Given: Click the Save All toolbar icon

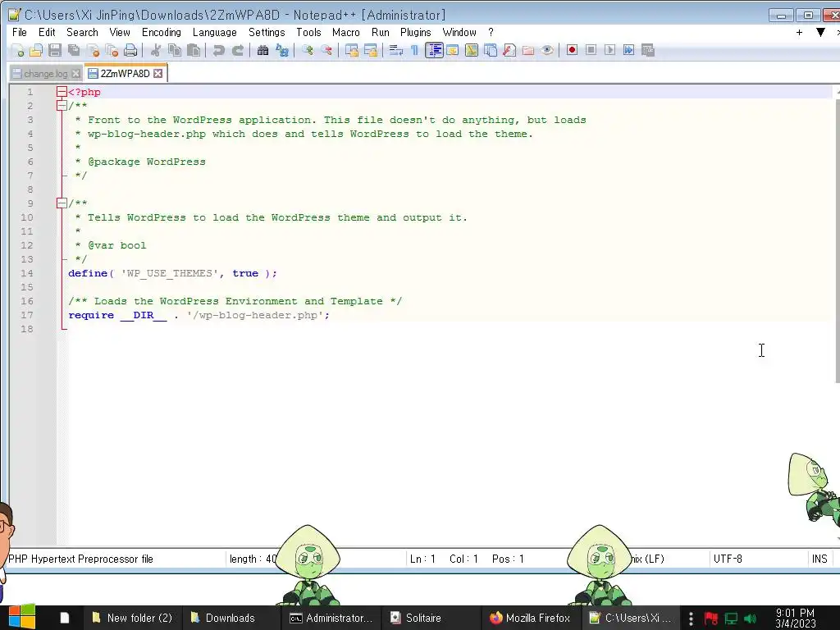Looking at the screenshot, I should pyautogui.click(x=74, y=50).
